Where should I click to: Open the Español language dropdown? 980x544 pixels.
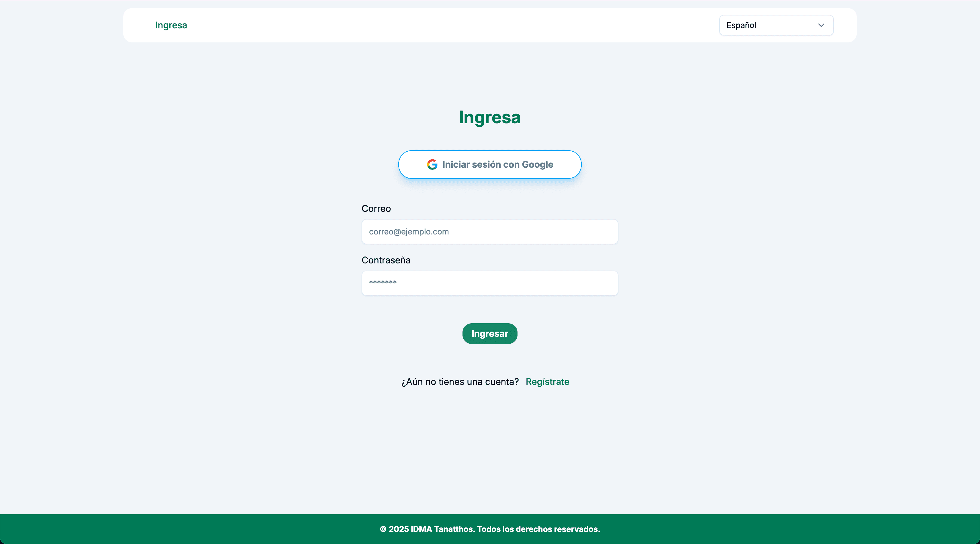click(776, 25)
